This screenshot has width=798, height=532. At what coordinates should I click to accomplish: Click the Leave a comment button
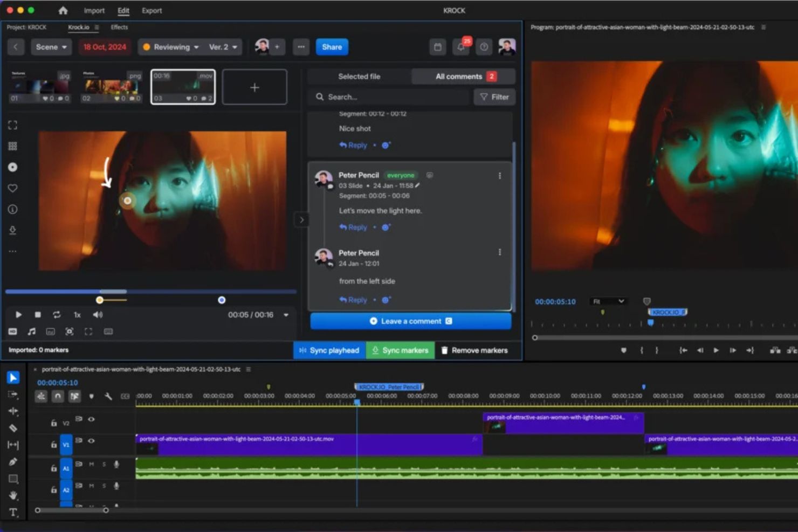coord(411,321)
